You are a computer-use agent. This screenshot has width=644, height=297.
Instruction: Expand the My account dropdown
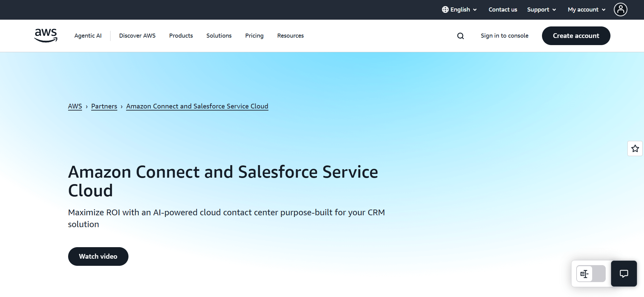(586, 9)
